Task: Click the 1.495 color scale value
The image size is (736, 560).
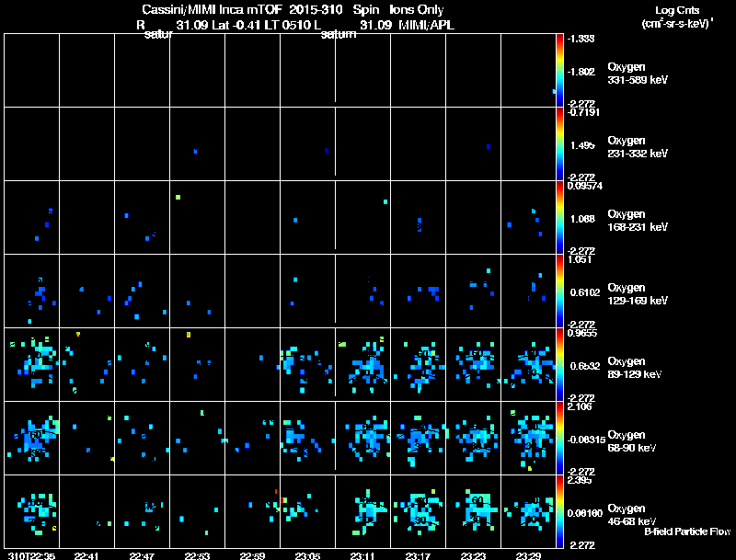Action: [x=582, y=145]
